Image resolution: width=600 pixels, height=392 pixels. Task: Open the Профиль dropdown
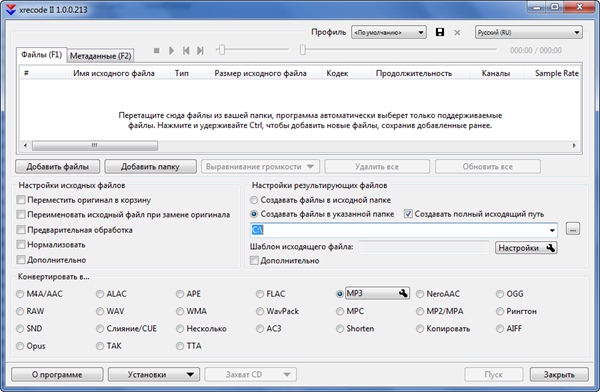coord(389,33)
